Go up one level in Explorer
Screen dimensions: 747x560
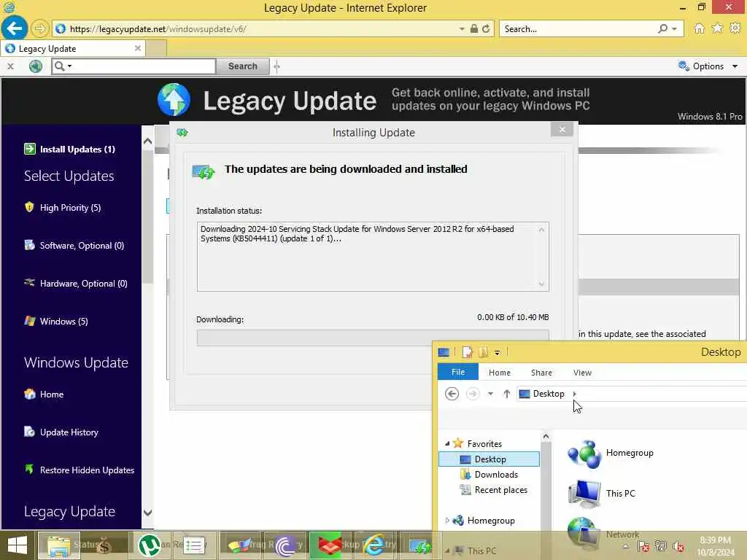[x=506, y=394]
